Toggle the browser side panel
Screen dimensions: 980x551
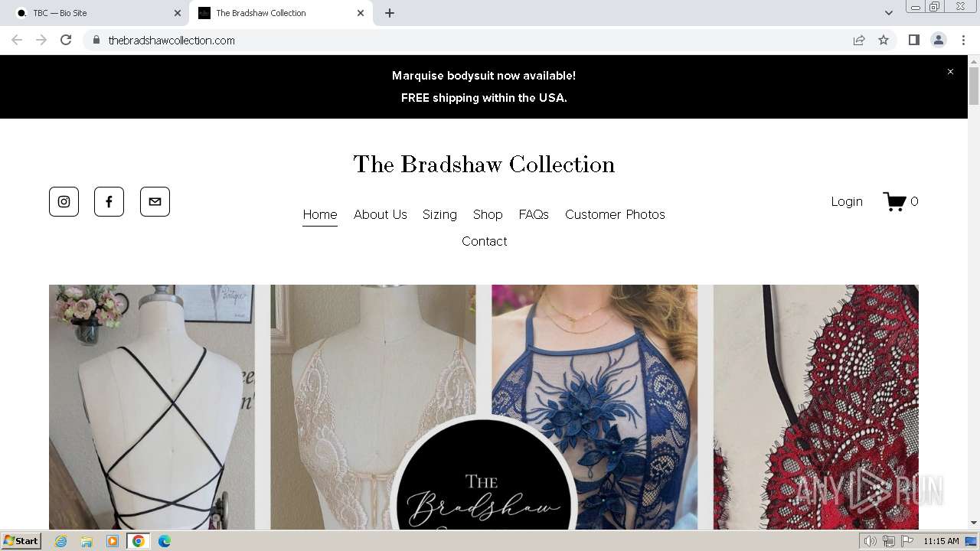coord(913,40)
